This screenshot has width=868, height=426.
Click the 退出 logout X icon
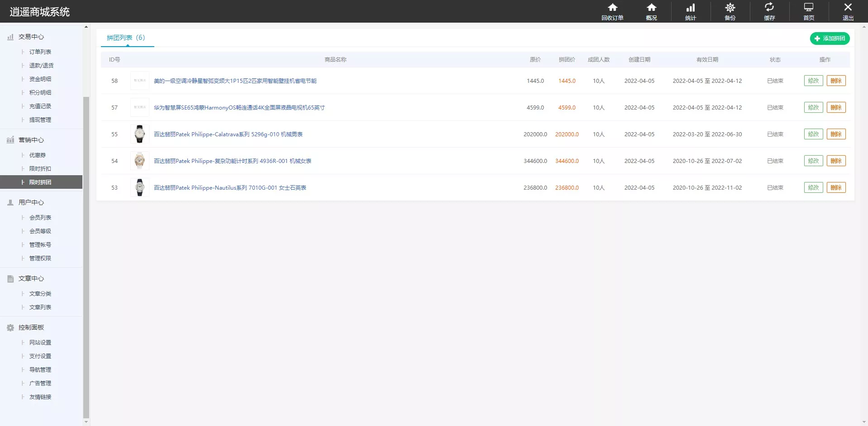[848, 8]
